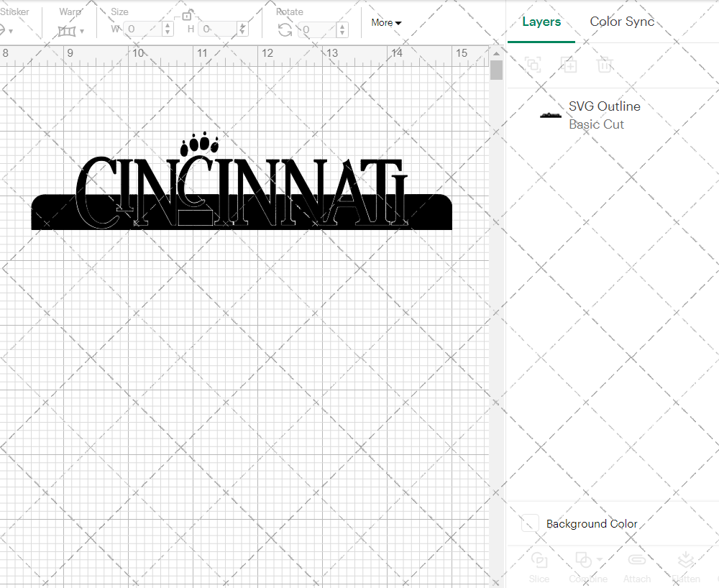
Task: Toggle the Background Color checkbox
Action: (x=529, y=524)
